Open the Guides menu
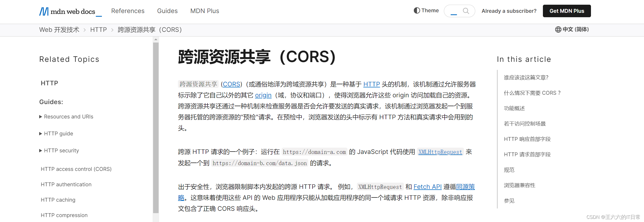Image resolution: width=644 pixels, height=222 pixels. click(167, 11)
